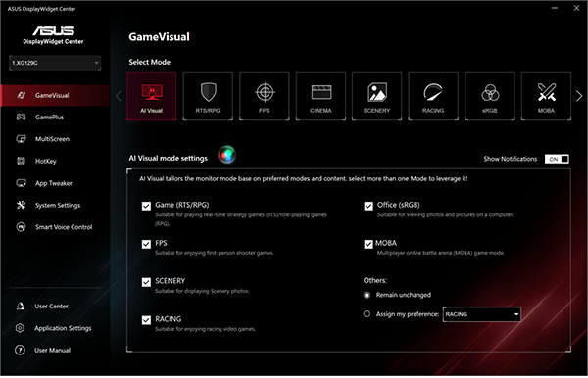Open the GameVisual menu item
Image resolution: width=588 pixels, height=378 pixels.
(x=55, y=96)
